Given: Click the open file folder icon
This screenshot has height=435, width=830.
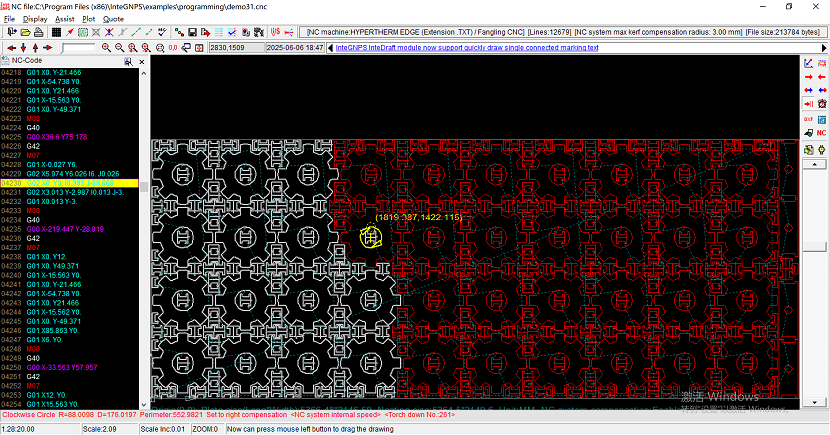Looking at the screenshot, I should [x=25, y=32].
